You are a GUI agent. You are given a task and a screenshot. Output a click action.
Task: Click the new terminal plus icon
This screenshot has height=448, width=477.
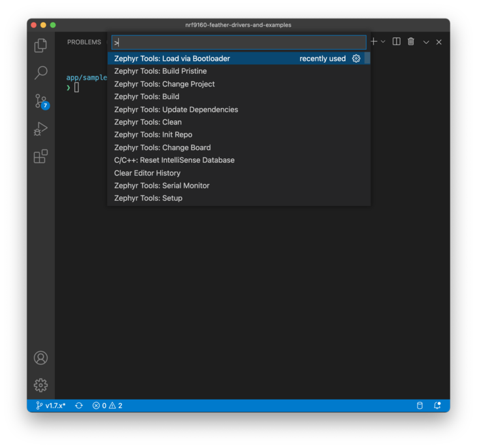(374, 41)
